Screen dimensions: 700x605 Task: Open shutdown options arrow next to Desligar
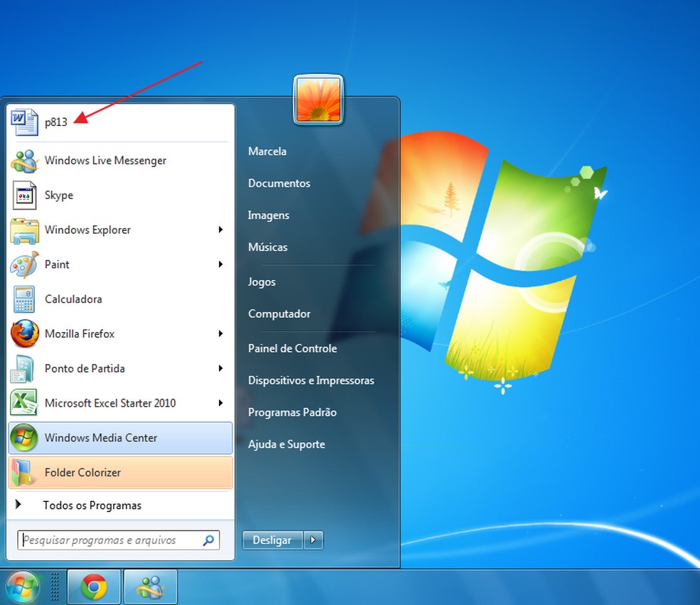(x=313, y=540)
